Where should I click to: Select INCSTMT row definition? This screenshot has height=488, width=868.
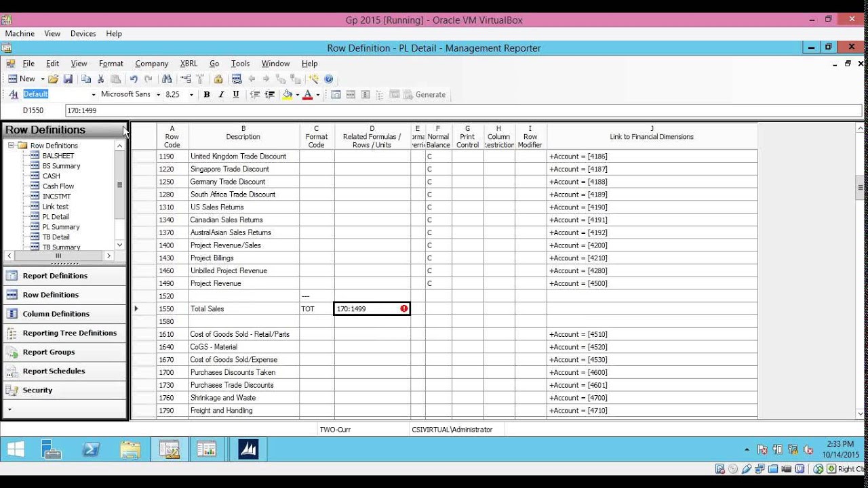pos(57,197)
